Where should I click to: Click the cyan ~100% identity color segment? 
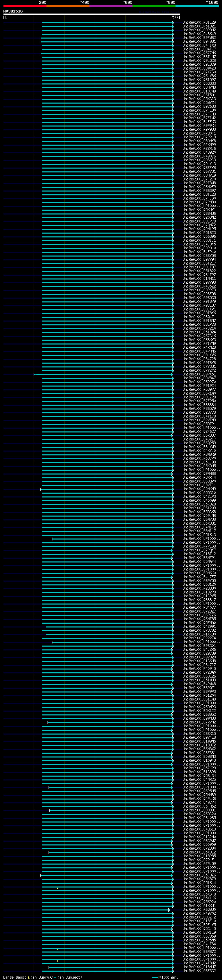(x=197, y=6)
